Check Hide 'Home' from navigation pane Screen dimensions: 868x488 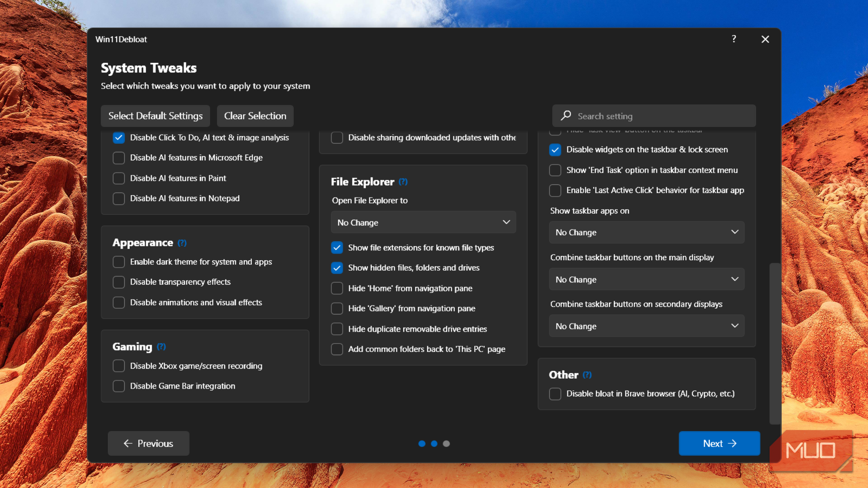click(337, 288)
